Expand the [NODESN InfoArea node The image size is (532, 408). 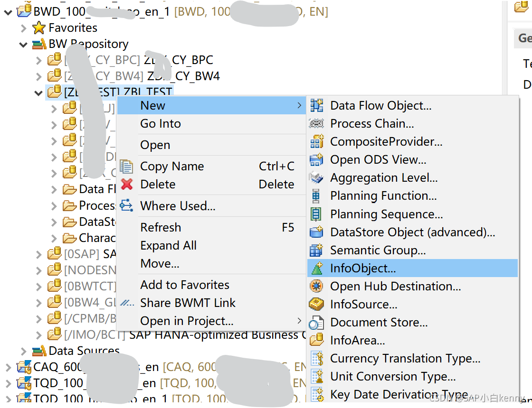coord(38,270)
